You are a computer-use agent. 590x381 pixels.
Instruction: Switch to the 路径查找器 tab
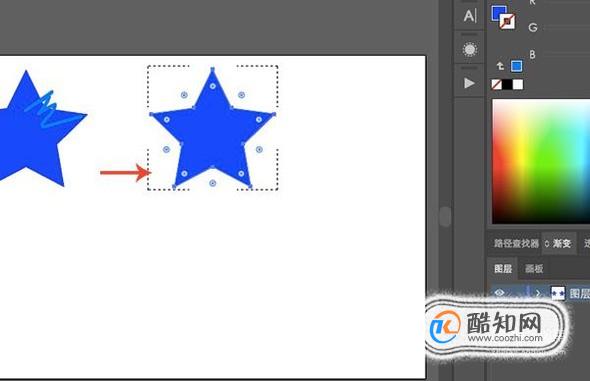click(x=516, y=244)
